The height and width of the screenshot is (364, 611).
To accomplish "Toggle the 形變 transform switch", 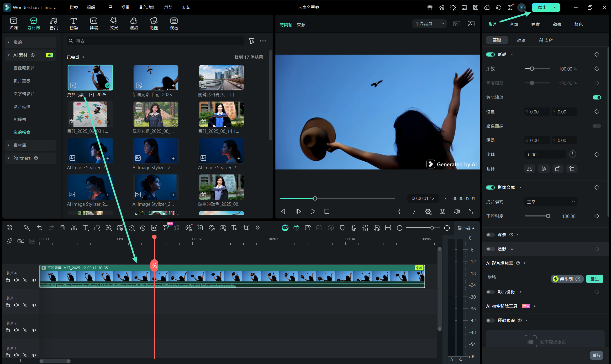I will [490, 54].
